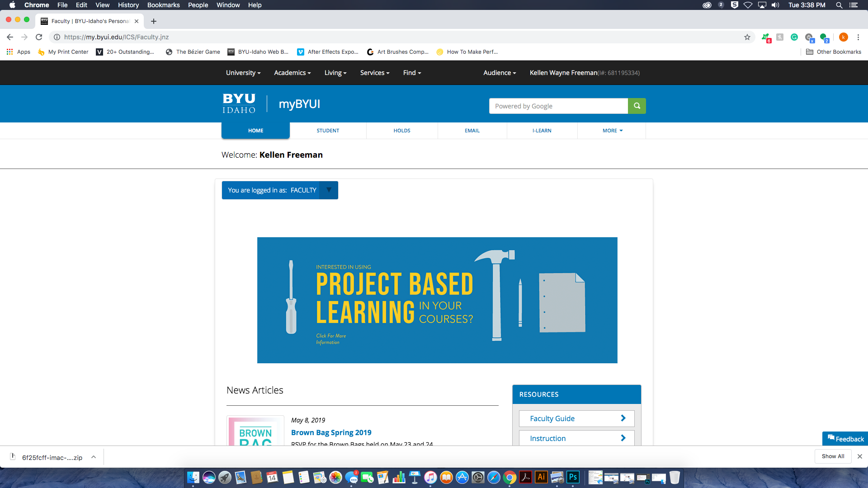Screen dimensions: 868x488
Task: Click the Chrome profile avatar K
Action: [x=843, y=37]
